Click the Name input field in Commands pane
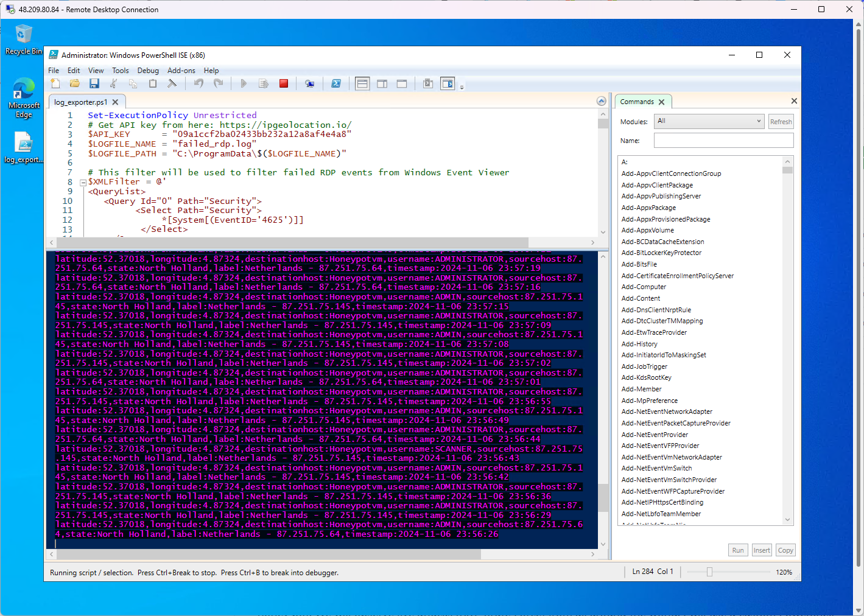 coord(723,140)
